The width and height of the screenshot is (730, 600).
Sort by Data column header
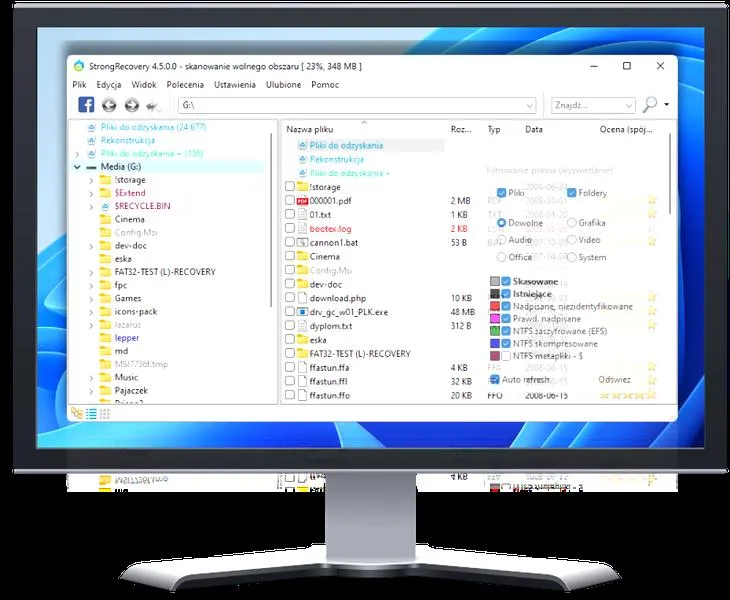[534, 129]
